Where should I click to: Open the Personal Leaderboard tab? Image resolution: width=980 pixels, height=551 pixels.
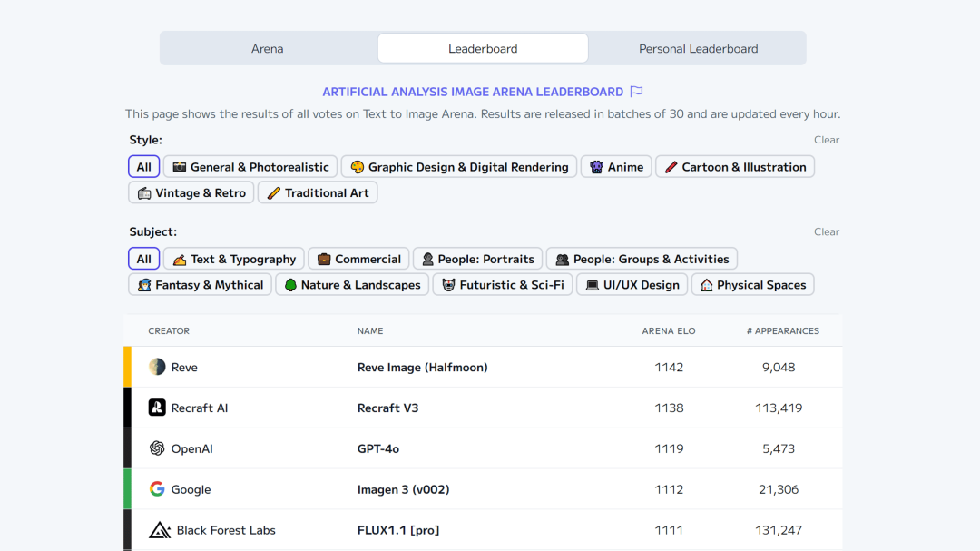(698, 48)
